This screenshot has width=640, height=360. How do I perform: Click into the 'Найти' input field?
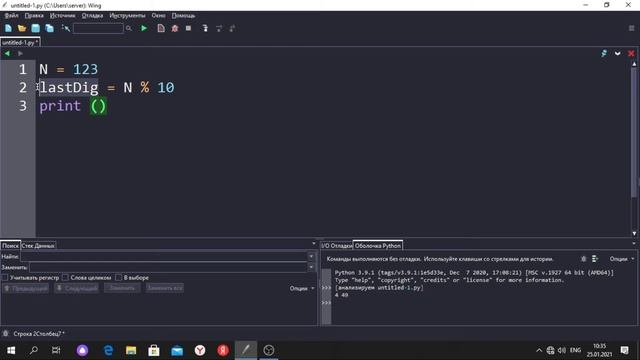point(164,256)
